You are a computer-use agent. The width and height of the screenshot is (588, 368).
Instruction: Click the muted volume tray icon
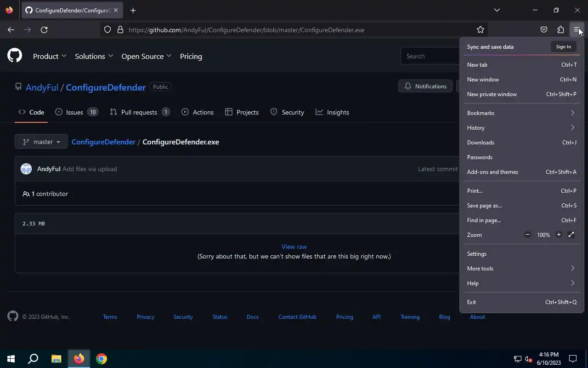tap(529, 359)
